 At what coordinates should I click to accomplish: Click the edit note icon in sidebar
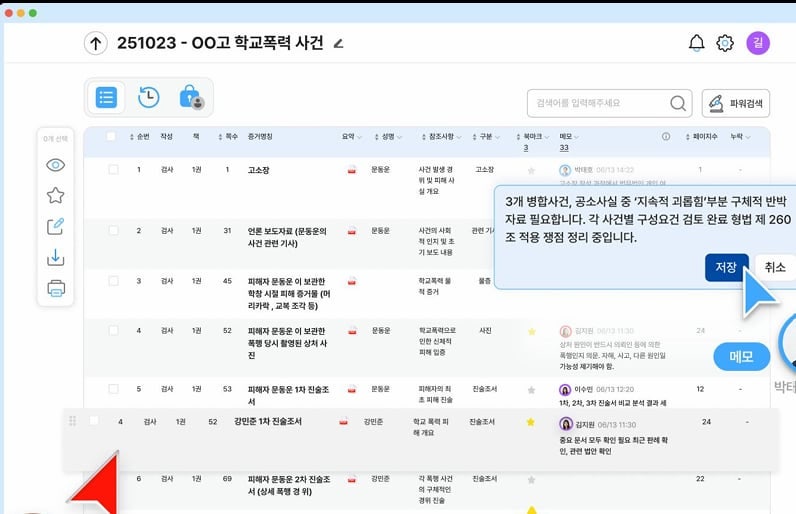pyautogui.click(x=55, y=226)
